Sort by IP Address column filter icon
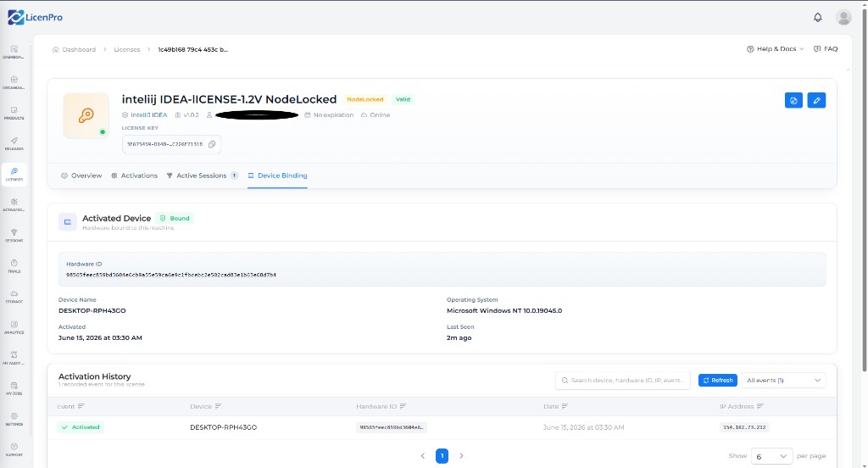Viewport: 868px width, 468px height. 760,406
